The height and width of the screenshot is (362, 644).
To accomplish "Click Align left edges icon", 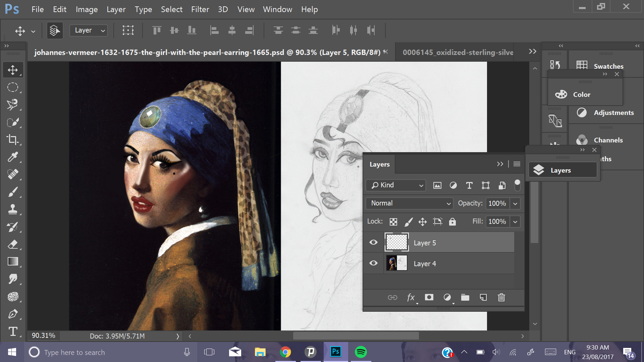I will tap(214, 30).
